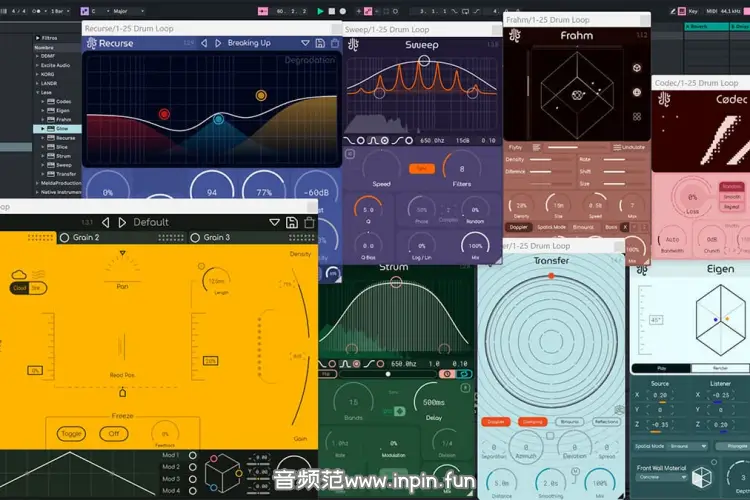This screenshot has height=500, width=750.
Task: Click the red band node in Recurse
Action: point(164,114)
